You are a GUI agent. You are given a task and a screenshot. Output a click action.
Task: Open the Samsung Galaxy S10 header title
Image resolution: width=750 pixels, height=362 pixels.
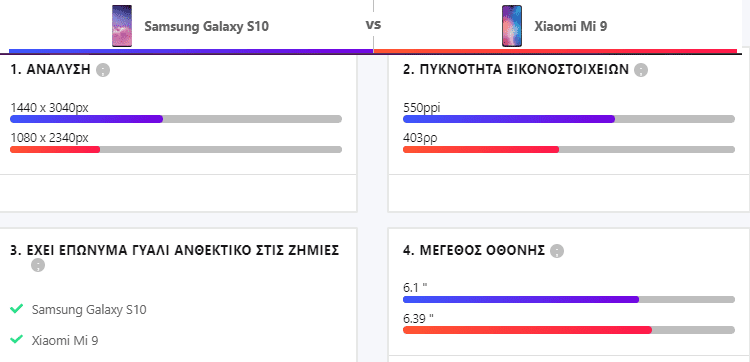(x=207, y=26)
